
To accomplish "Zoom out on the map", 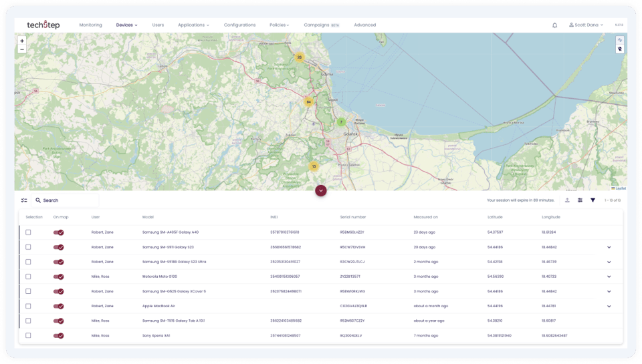I will click(22, 49).
